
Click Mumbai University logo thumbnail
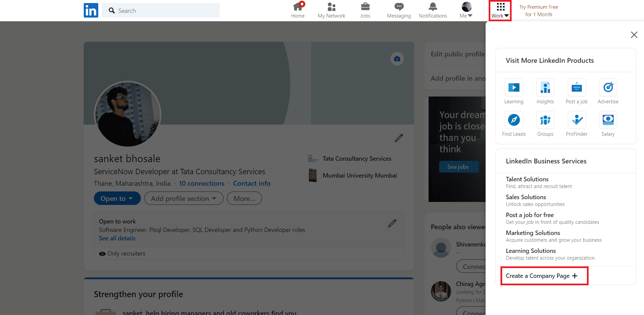313,175
